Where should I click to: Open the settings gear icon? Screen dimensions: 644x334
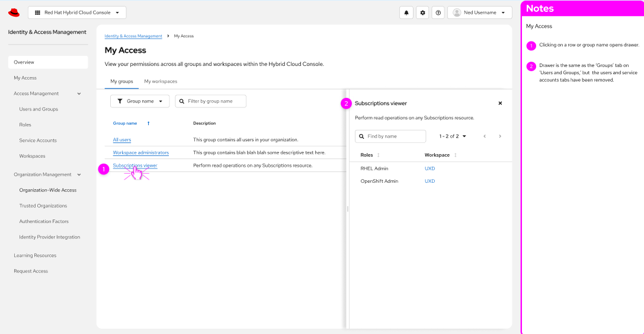[x=422, y=12]
